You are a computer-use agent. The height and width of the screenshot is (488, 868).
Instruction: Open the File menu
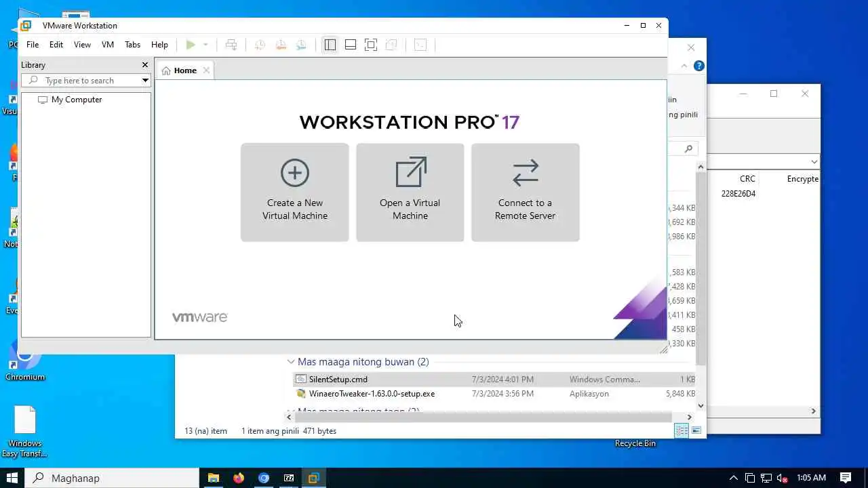click(x=33, y=45)
